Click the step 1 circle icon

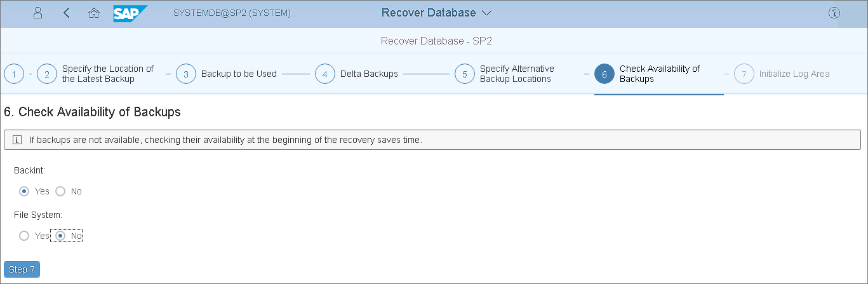click(14, 74)
